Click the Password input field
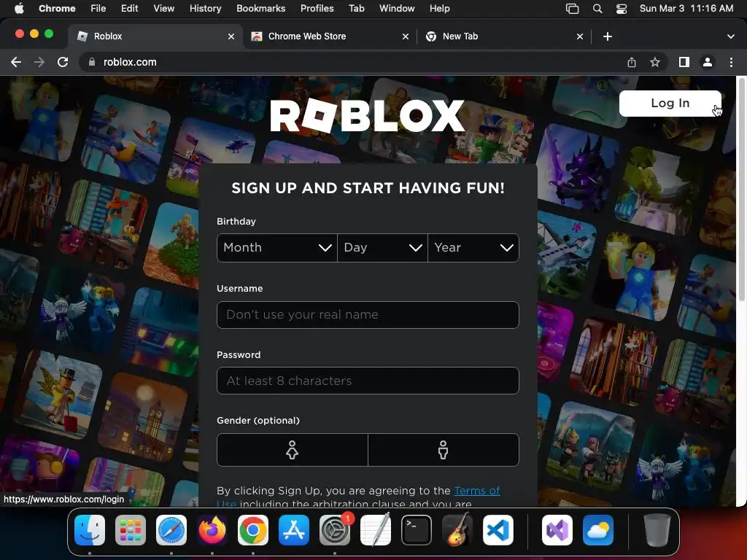 368,381
